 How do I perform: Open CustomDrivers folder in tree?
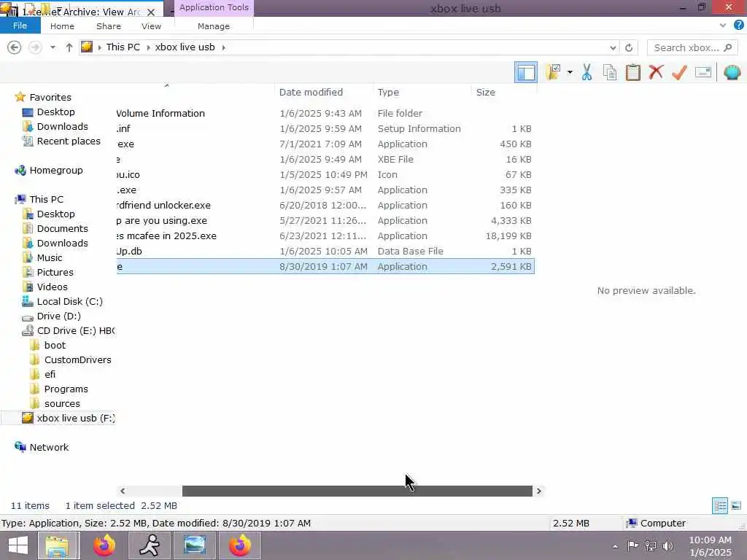click(x=77, y=360)
